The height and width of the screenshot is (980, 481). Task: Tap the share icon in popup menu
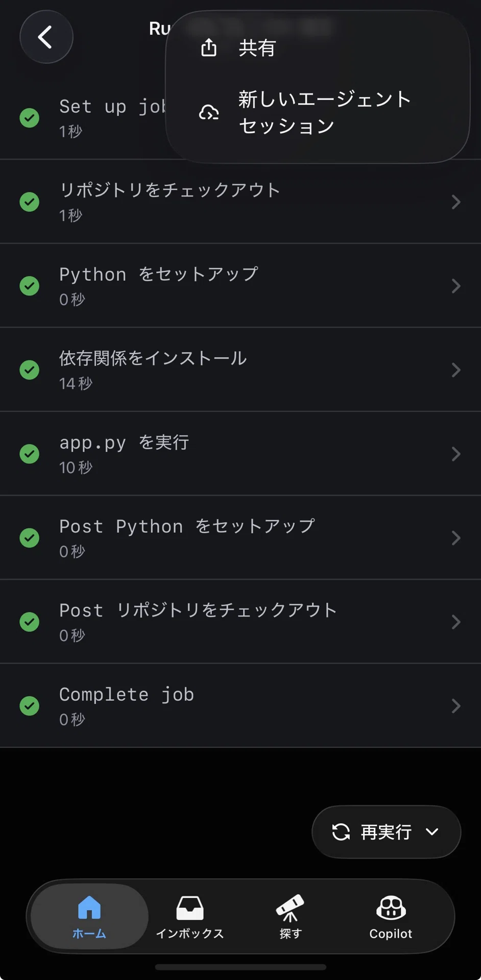click(x=208, y=47)
